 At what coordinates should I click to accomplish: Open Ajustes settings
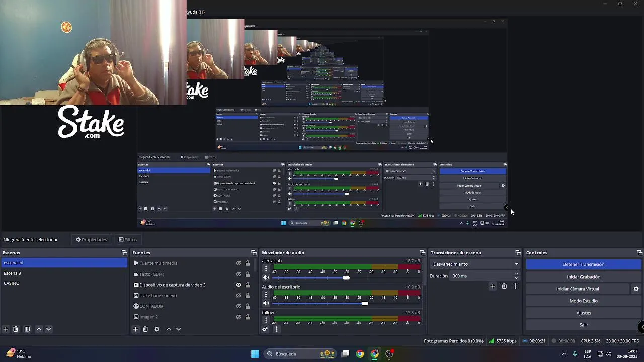click(584, 313)
